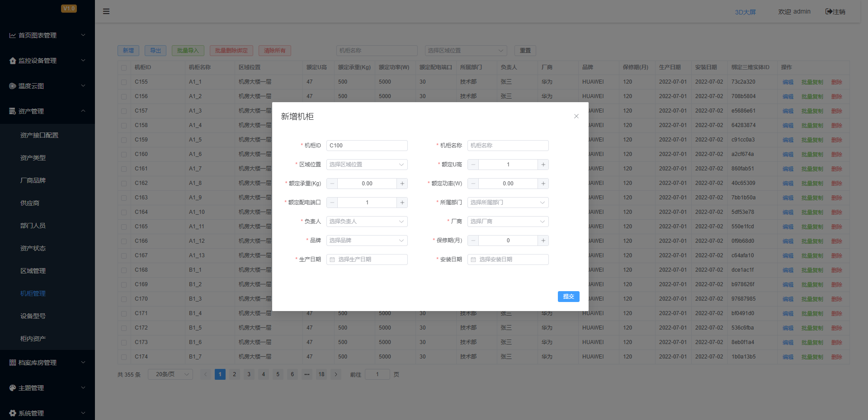Viewport: 868px width, 420px height.
Task: Decrease 额定功率(W) with minus button
Action: tap(473, 184)
